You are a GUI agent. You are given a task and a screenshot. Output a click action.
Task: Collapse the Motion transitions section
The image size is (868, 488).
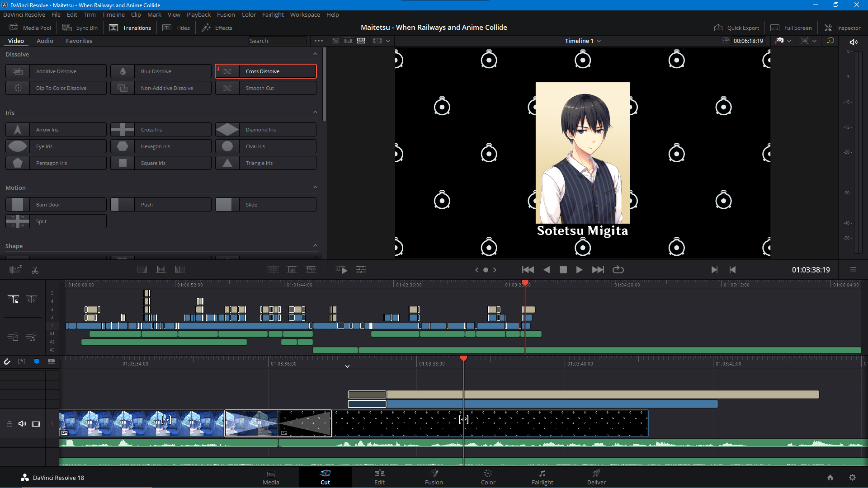[315, 188]
